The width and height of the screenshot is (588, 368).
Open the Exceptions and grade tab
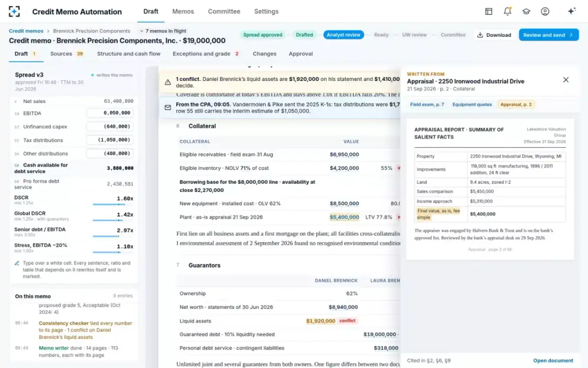(x=206, y=53)
